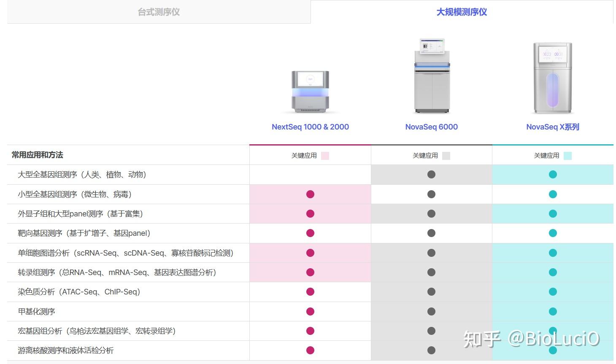Viewport: 616px width, 364px height.
Task: Click cyan dot for 单细胞图谱分析 NovaSeq X
Action: 553,253
